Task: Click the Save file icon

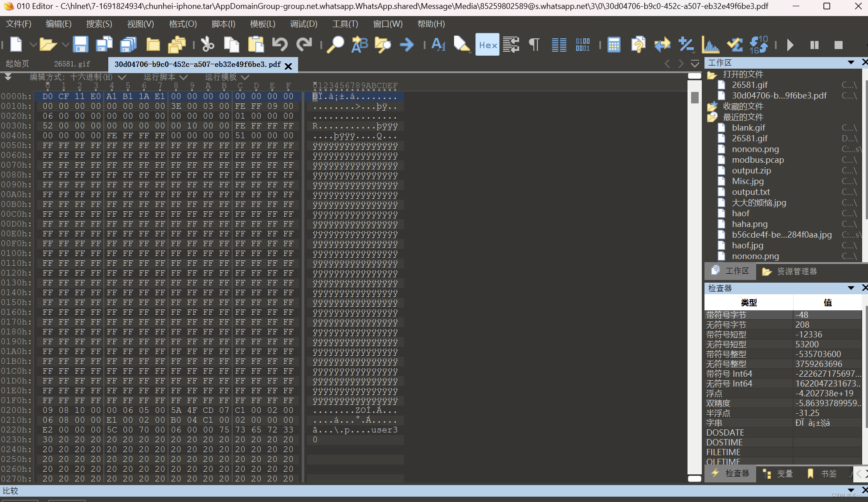Action: [81, 45]
